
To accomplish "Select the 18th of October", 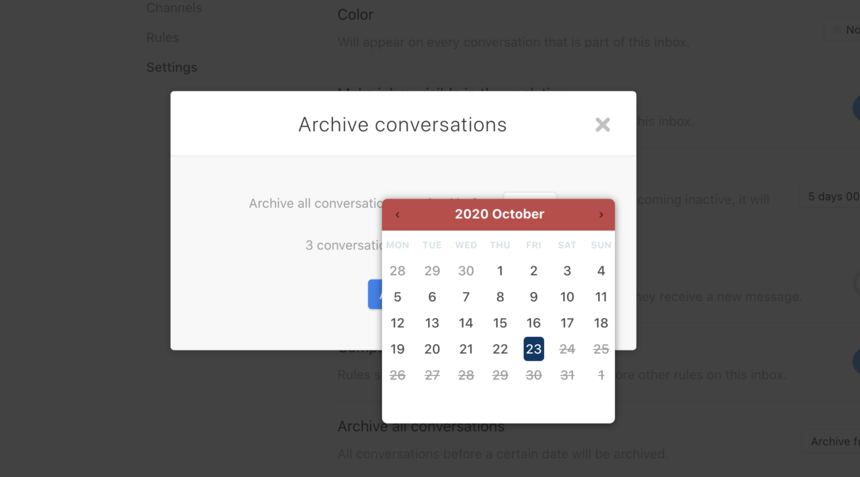I will point(601,323).
